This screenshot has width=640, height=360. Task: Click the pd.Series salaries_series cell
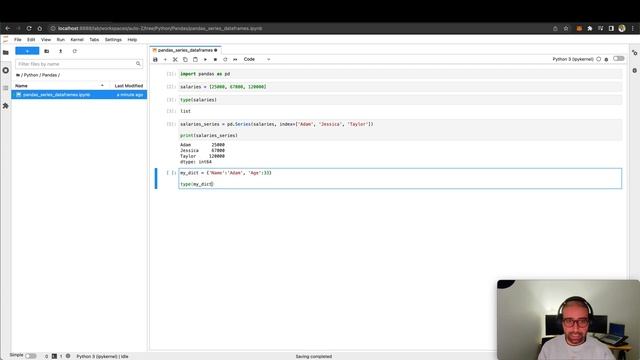pyautogui.click(x=400, y=130)
